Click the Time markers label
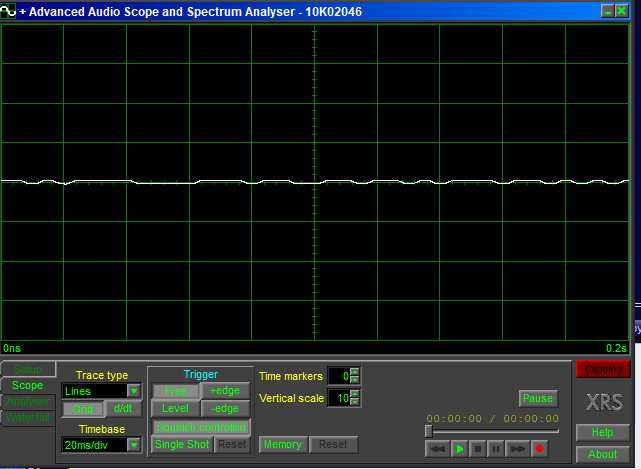The image size is (641, 469). tap(291, 376)
